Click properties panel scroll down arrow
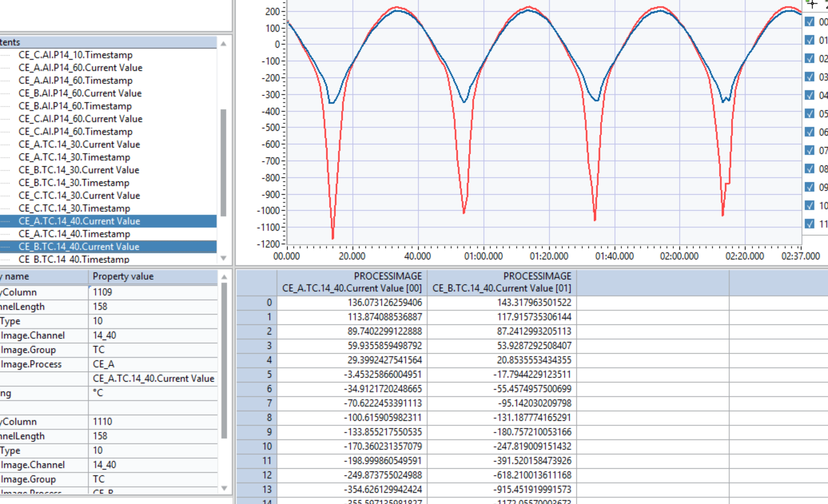828x504 pixels. point(224,488)
